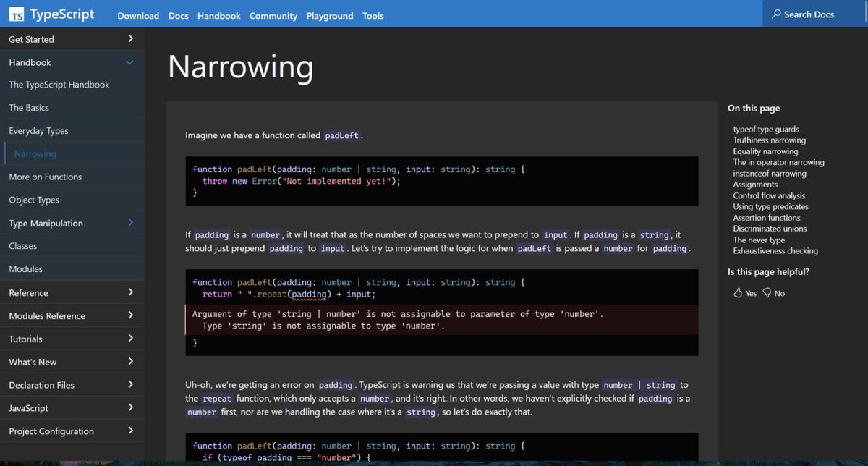Jump to instanceof narrowing section

pyautogui.click(x=770, y=174)
